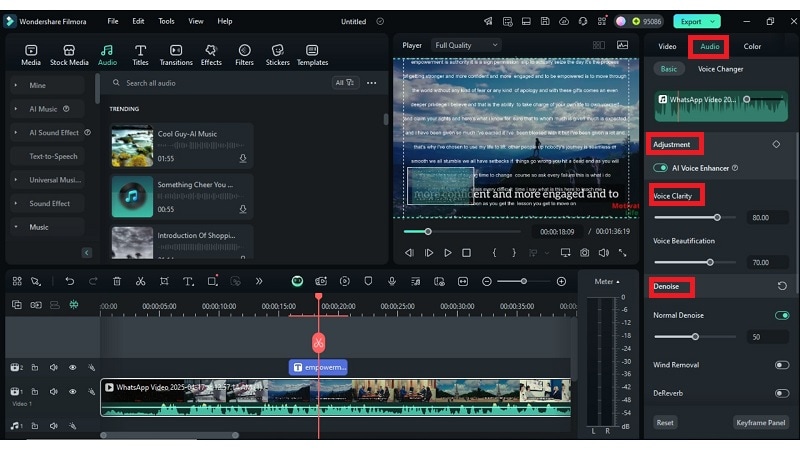Hide track 2 with the eye icon
Viewport: 800px width, 450px height.
point(72,367)
